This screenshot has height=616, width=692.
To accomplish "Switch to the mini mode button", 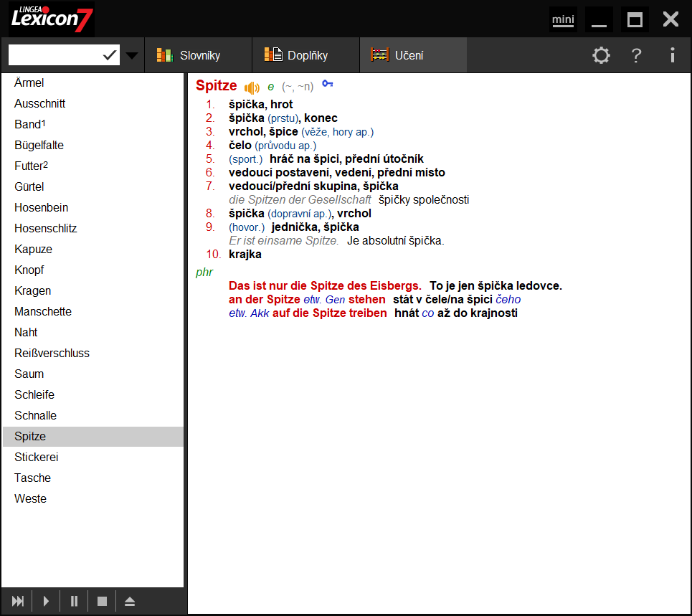I will click(563, 19).
